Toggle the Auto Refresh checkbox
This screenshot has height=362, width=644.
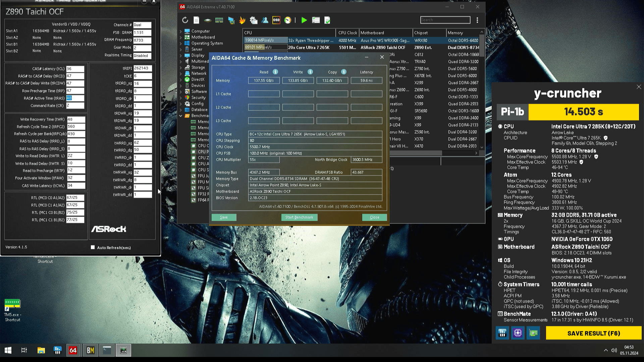pos(93,247)
